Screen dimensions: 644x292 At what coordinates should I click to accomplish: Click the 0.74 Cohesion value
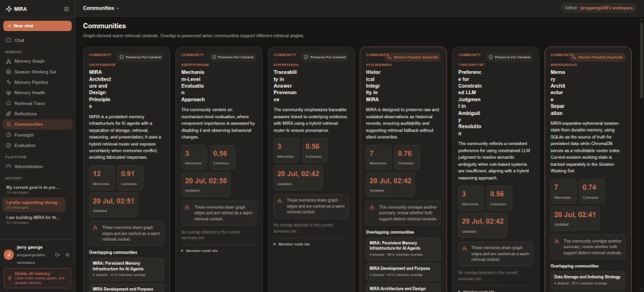pyautogui.click(x=590, y=187)
